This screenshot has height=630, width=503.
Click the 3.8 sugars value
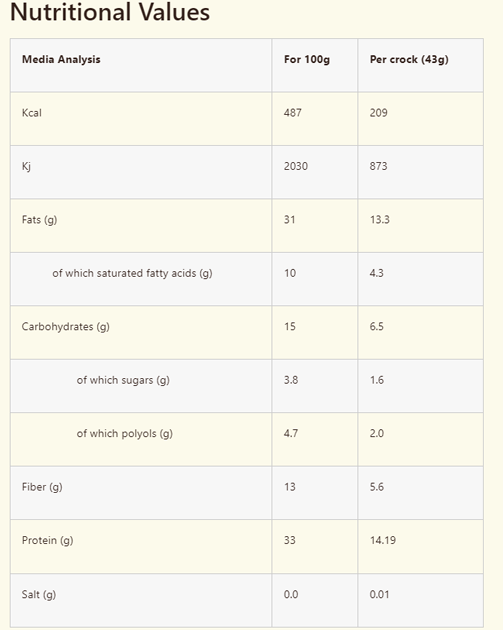[x=291, y=380]
